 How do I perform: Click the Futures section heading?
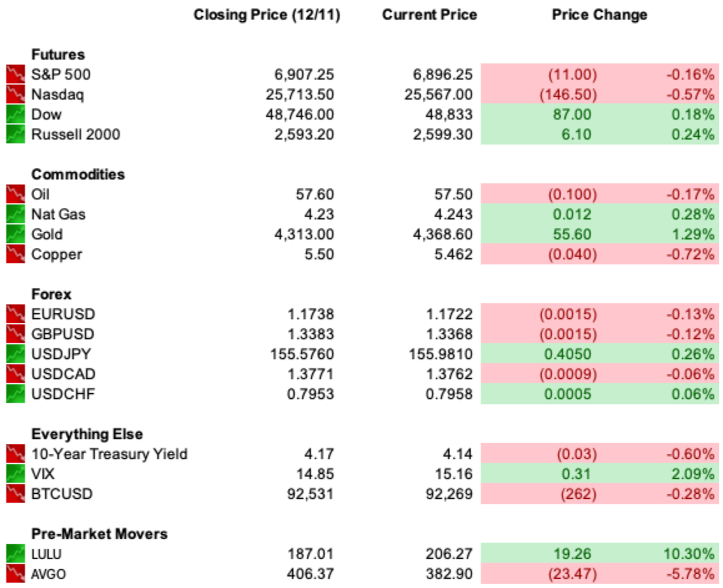click(x=58, y=54)
